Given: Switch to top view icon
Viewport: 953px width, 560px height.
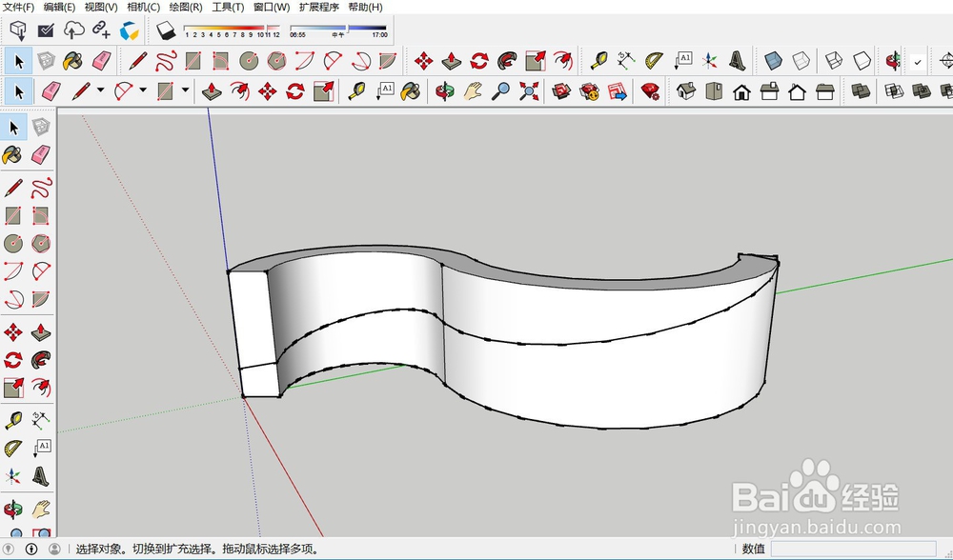Looking at the screenshot, I should pos(714,91).
